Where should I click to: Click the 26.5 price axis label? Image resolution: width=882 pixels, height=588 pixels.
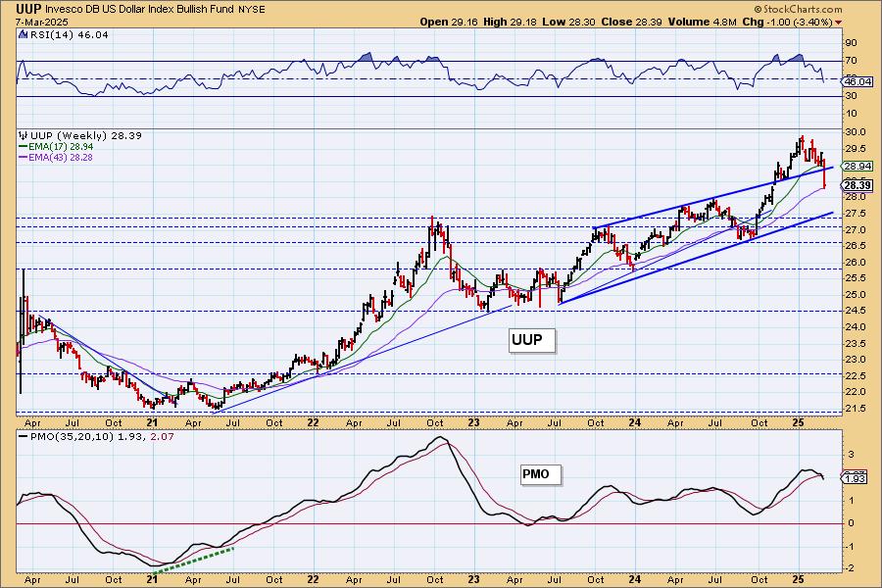[x=856, y=246]
